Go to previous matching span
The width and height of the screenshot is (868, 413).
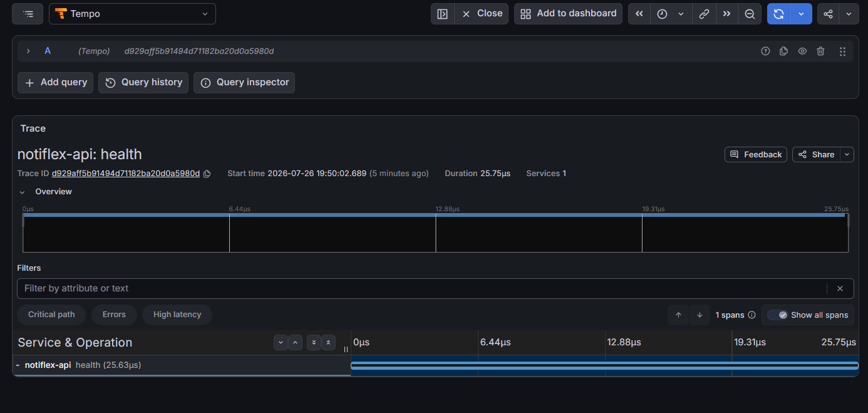(678, 315)
